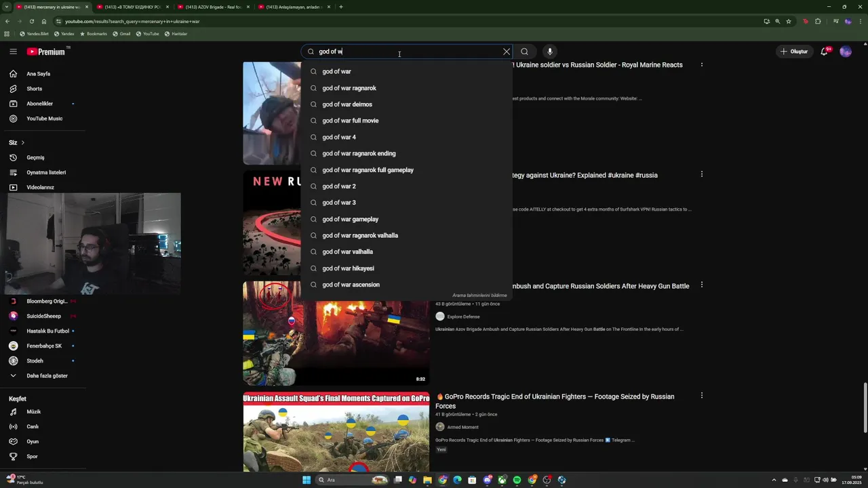
Task: Open a new browser tab with the plus button
Action: point(341,7)
